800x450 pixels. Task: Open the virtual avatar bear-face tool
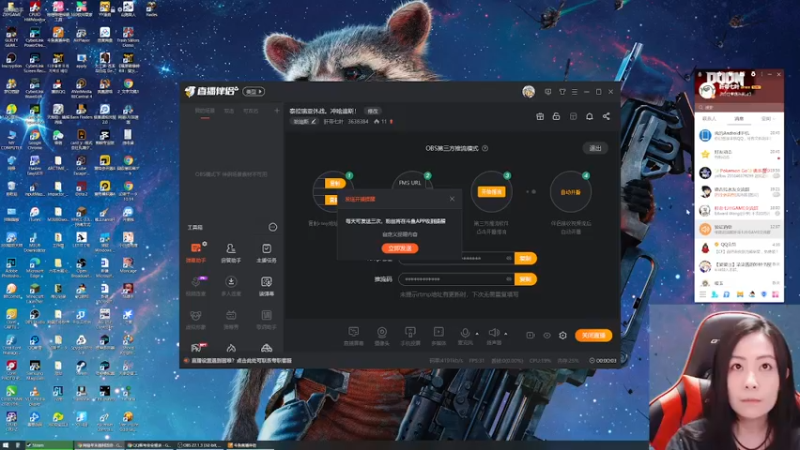click(x=196, y=319)
